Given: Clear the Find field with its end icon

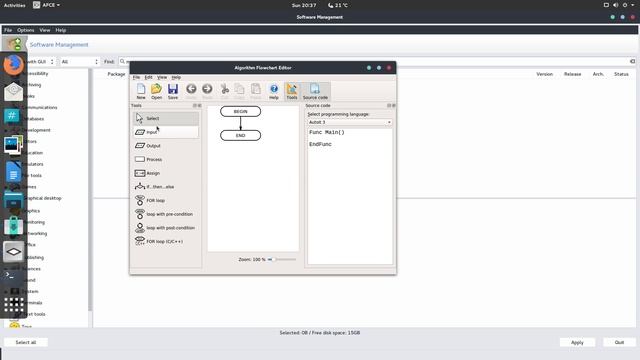Looking at the screenshot, I should (x=632, y=61).
